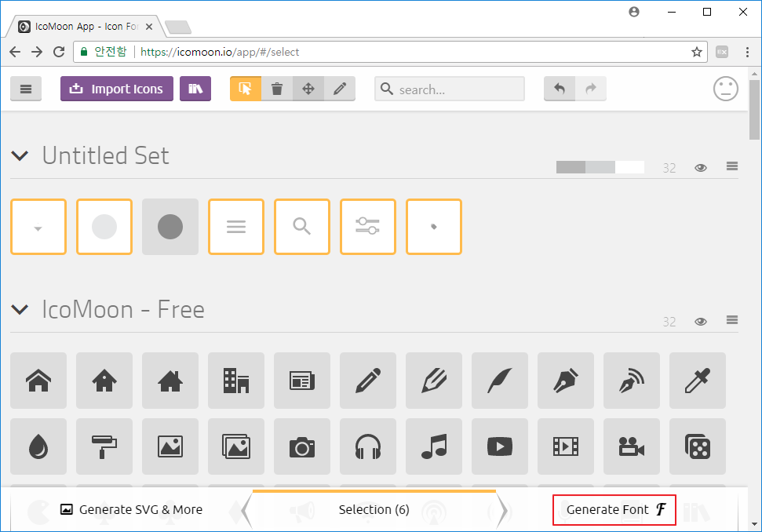
Task: Select the third home icon with chimney
Action: (x=170, y=381)
